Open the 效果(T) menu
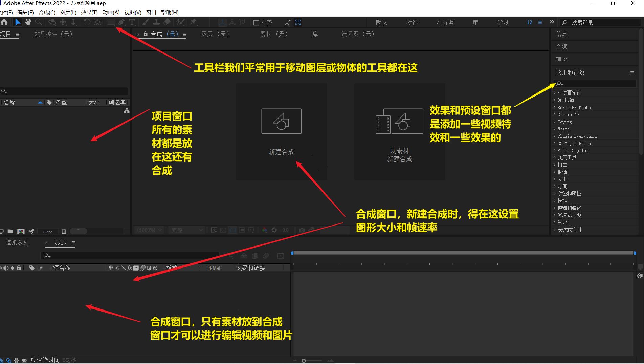 point(89,12)
